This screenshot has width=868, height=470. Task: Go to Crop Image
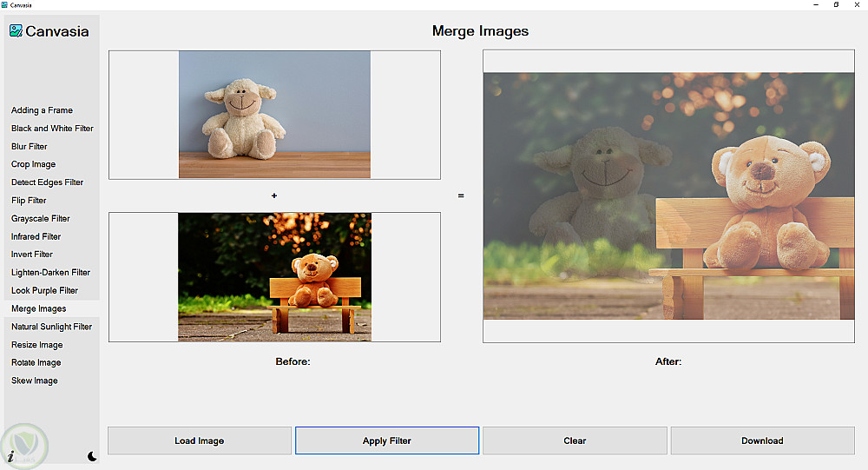coord(33,164)
